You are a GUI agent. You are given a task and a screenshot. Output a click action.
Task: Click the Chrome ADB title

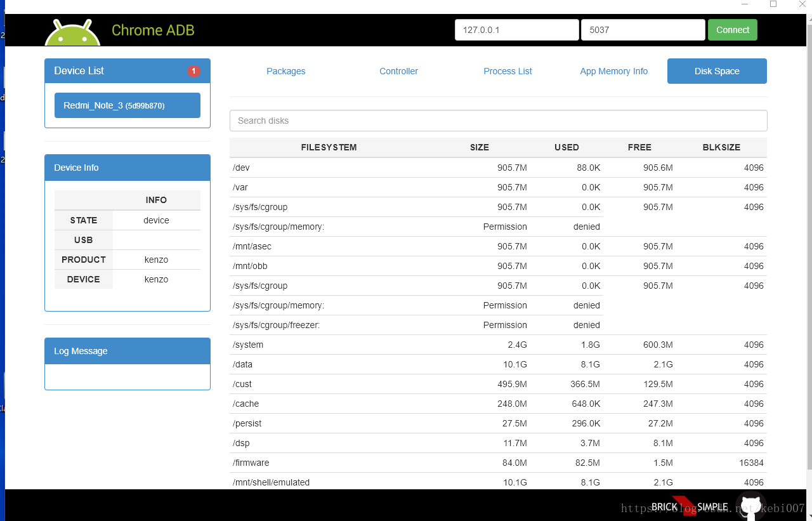coord(153,30)
